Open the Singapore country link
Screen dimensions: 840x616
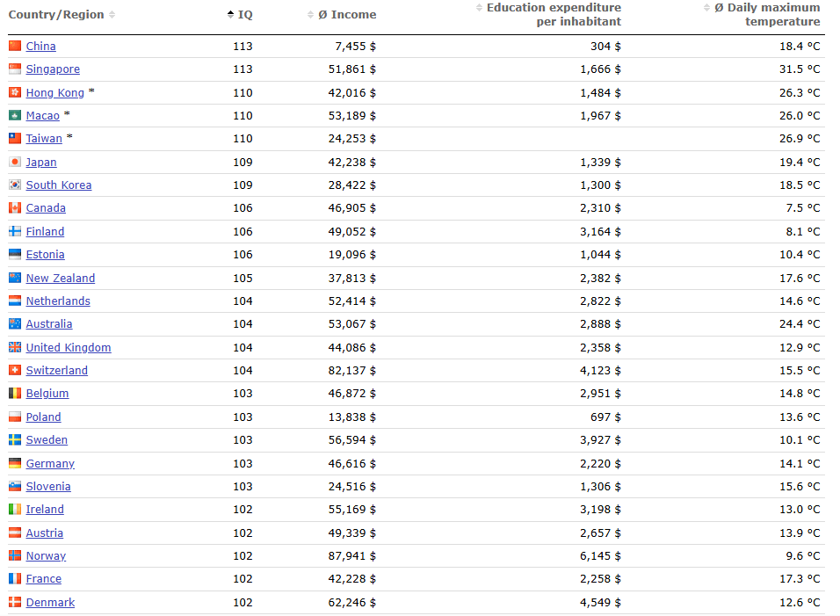(x=53, y=69)
